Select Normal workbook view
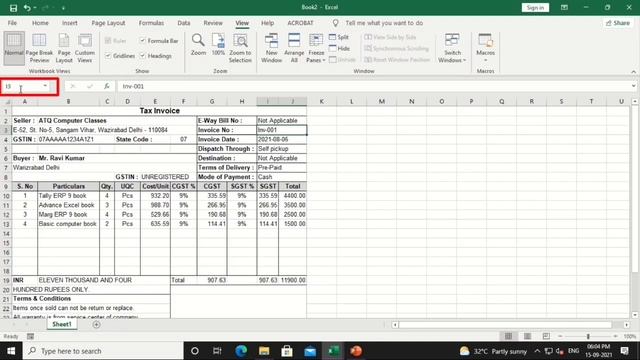The width and height of the screenshot is (640, 360). [14, 48]
